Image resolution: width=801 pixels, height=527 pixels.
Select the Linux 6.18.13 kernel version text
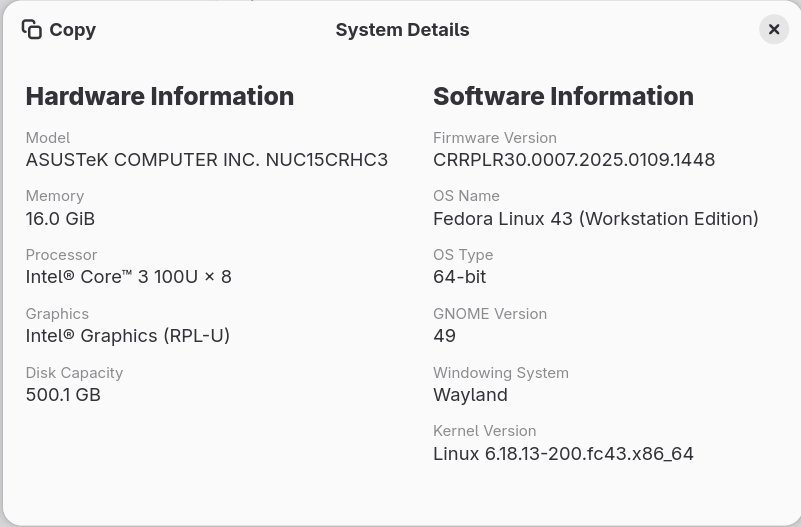(563, 454)
